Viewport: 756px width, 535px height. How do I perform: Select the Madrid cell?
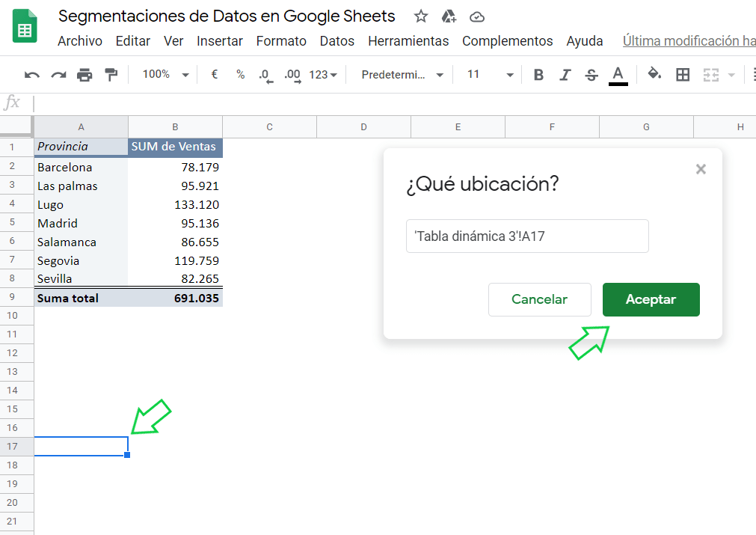pos(81,224)
